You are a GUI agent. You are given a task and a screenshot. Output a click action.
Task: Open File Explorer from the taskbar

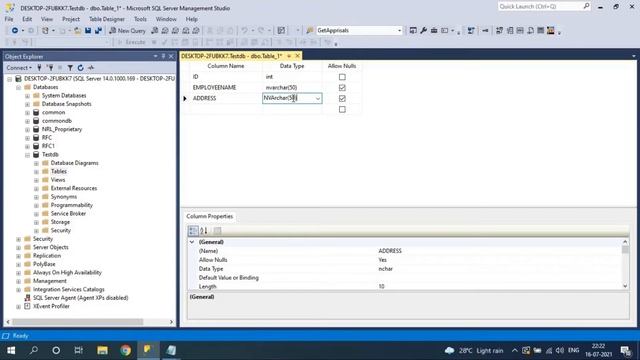pyautogui.click(x=102, y=350)
